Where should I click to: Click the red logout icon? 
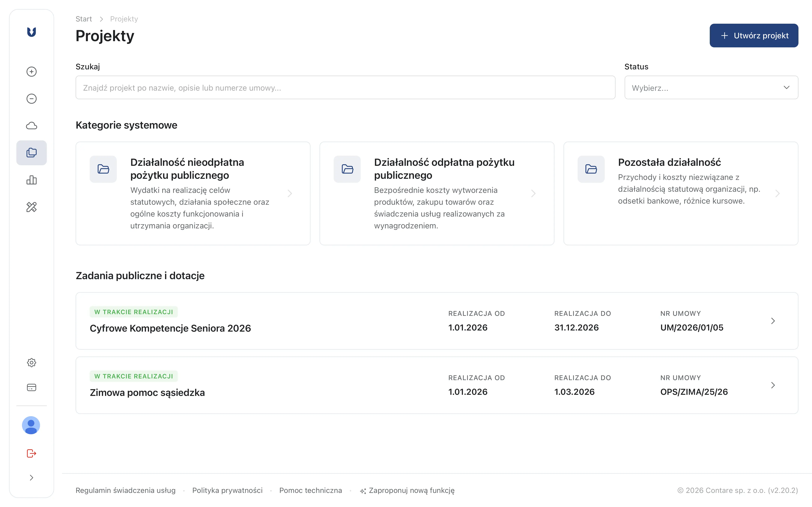click(x=32, y=453)
